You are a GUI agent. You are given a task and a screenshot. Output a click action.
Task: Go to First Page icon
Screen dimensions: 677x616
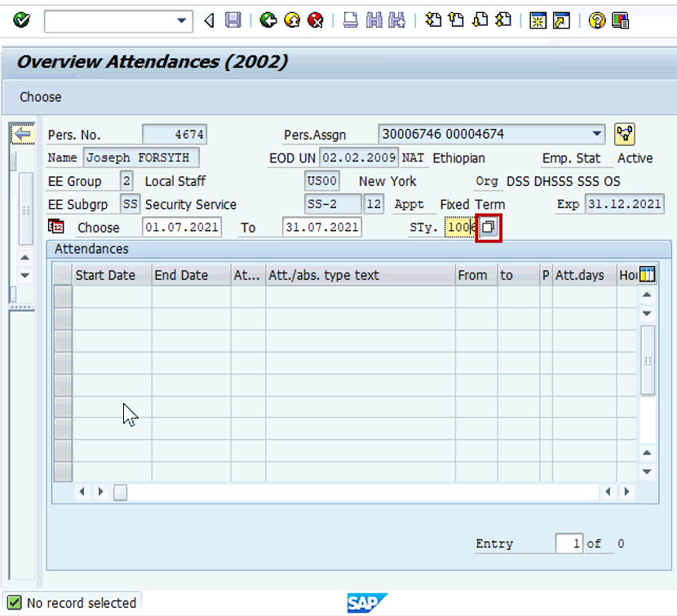click(x=433, y=20)
